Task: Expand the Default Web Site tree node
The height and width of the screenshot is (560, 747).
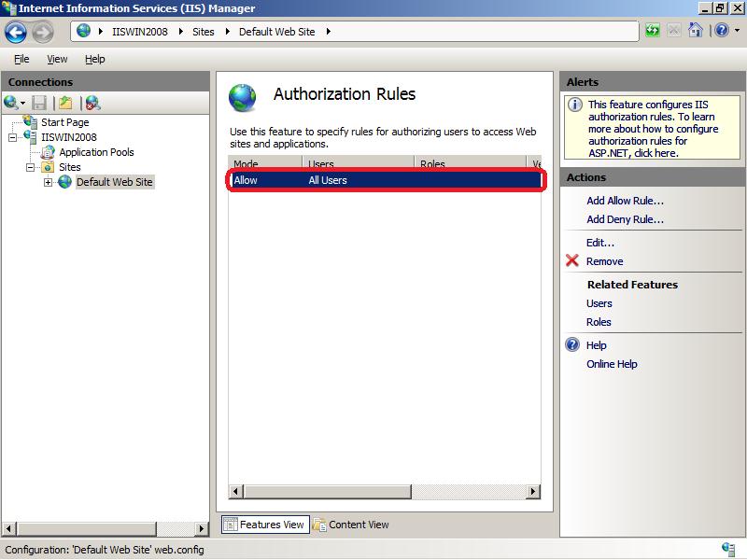Action: click(49, 182)
